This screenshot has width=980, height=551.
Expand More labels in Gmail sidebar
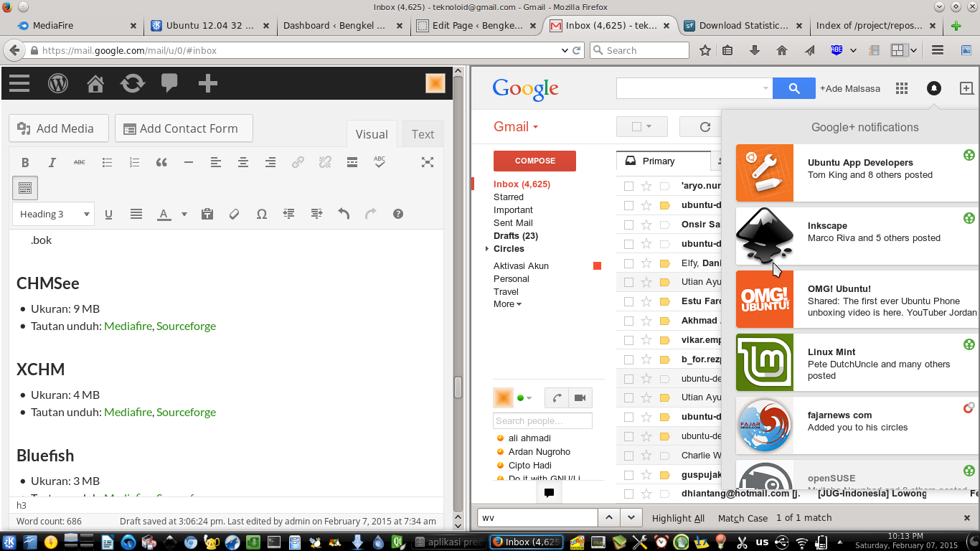tap(507, 304)
